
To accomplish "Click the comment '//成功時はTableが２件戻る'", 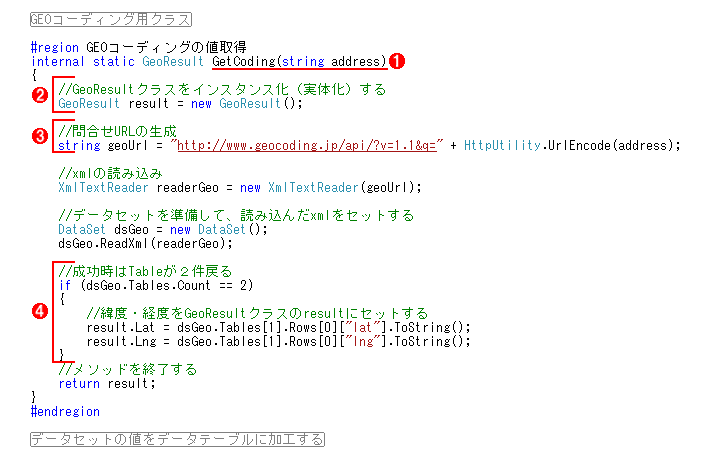I will point(145,271).
